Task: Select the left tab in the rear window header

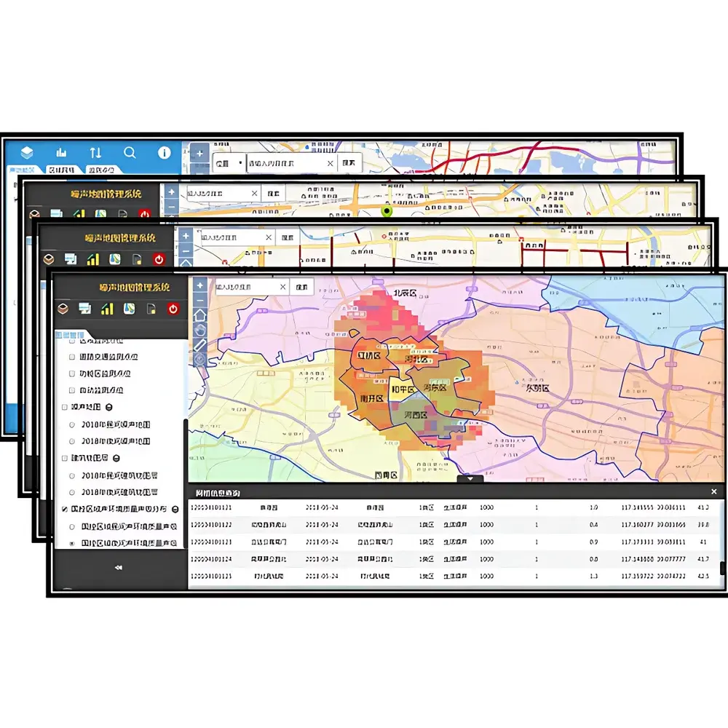Action: pyautogui.click(x=23, y=169)
